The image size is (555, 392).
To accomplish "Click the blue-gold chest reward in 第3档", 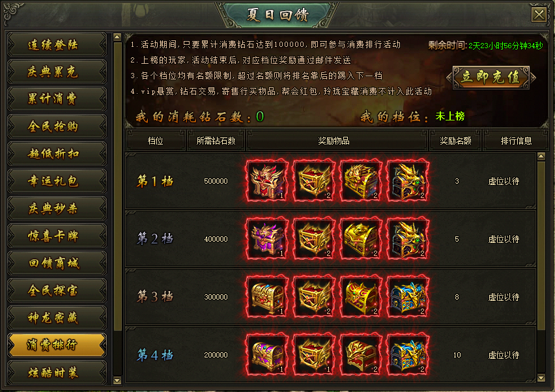I will 408,297.
